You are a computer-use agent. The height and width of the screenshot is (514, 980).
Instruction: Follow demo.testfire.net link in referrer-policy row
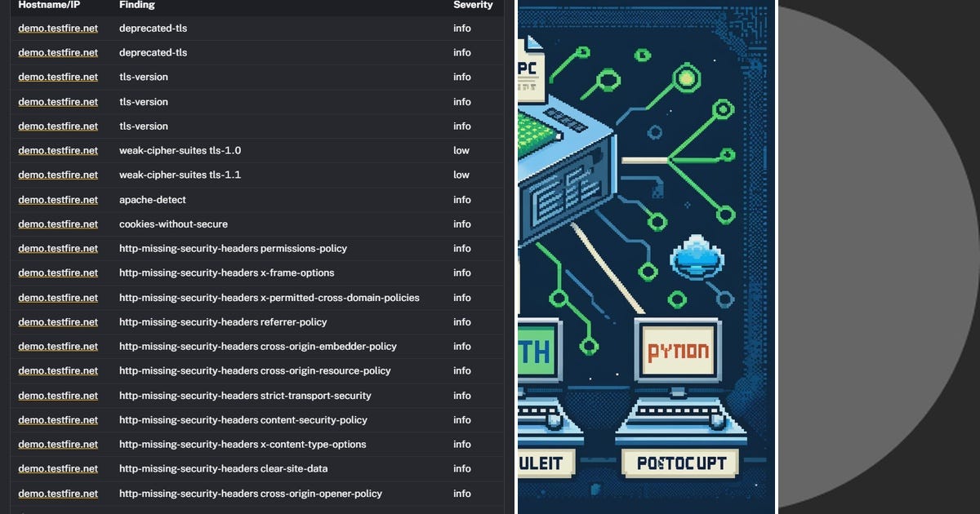click(58, 321)
